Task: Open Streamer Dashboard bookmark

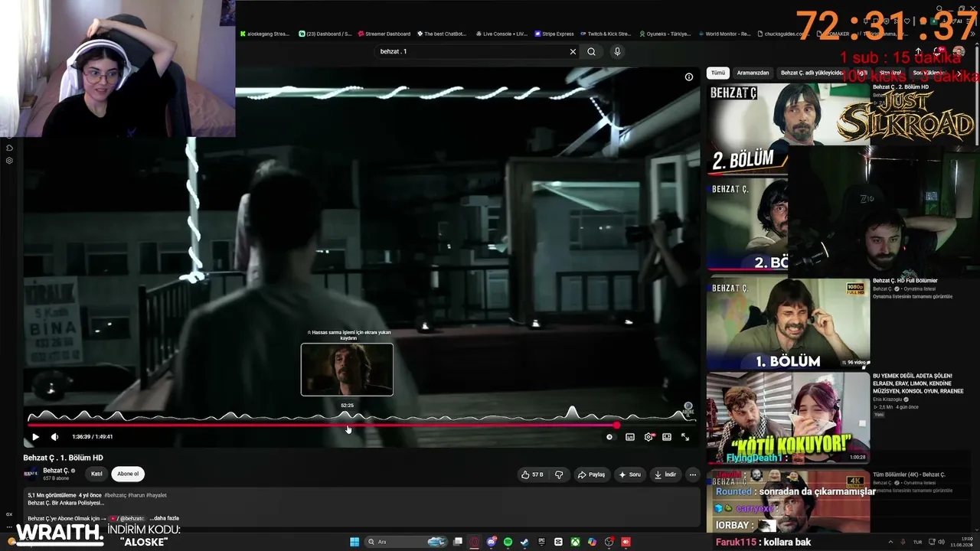Action: (x=384, y=34)
